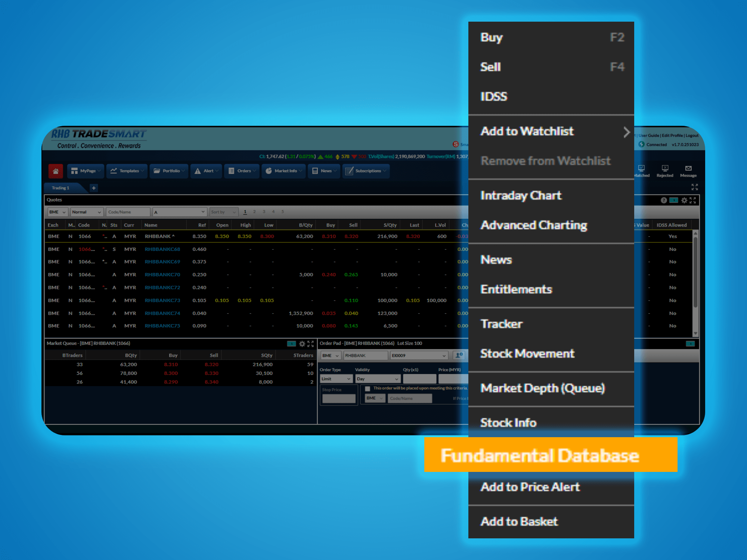Open Entitlements from the context menu

pos(551,289)
